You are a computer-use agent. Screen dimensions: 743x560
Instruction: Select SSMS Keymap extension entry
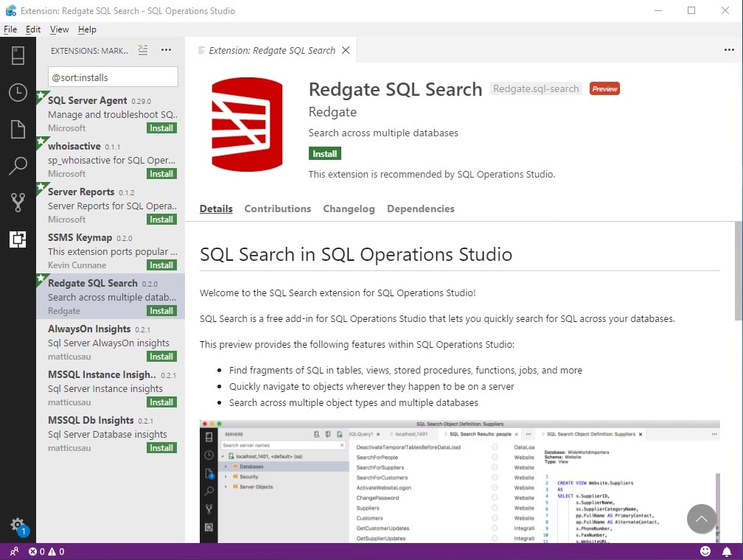pos(111,251)
